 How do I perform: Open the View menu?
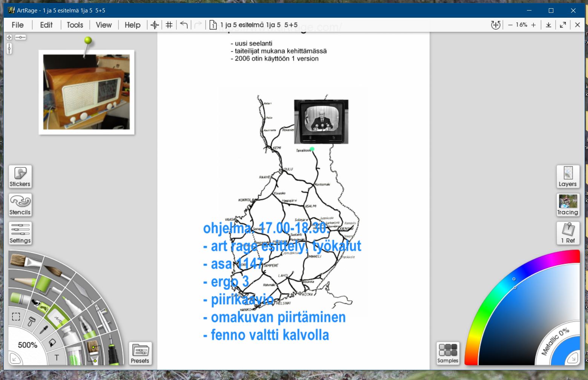coord(104,25)
